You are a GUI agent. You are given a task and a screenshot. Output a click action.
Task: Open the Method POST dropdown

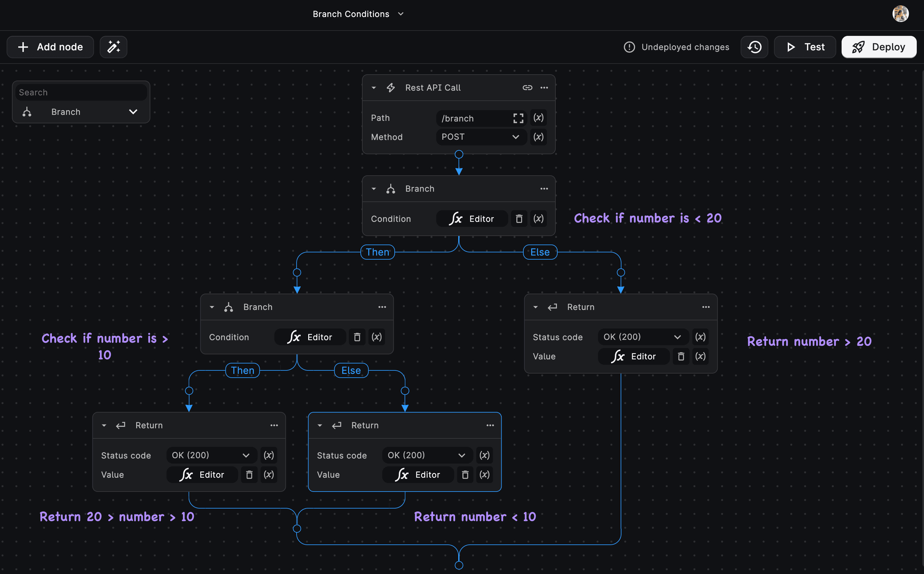click(x=481, y=137)
